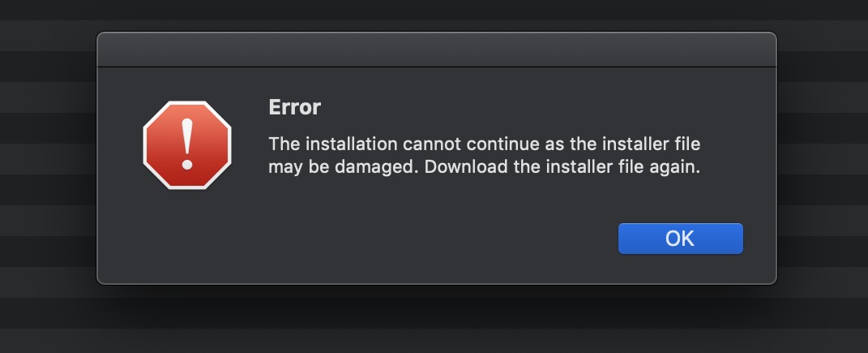Click the OK button
Screen dimensions: 868x353
pyautogui.click(x=680, y=239)
